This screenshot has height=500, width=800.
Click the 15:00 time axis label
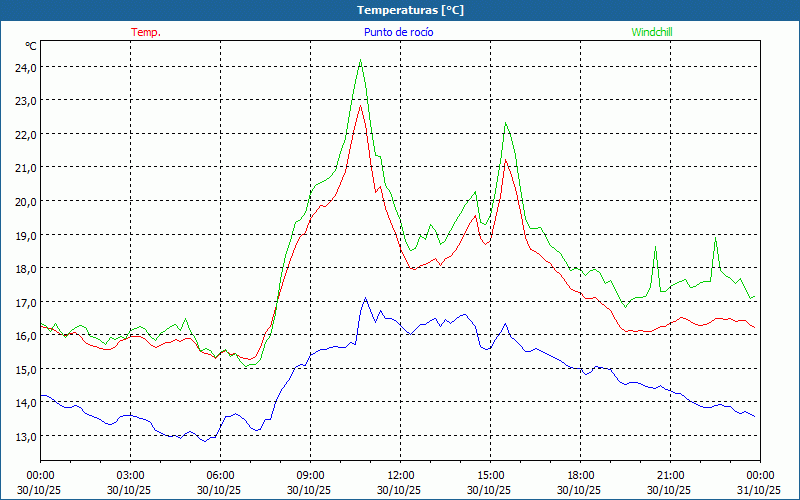click(x=490, y=475)
